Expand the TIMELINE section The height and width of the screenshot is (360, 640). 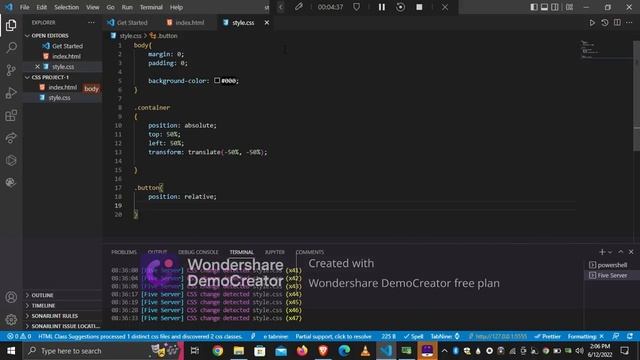click(x=43, y=305)
